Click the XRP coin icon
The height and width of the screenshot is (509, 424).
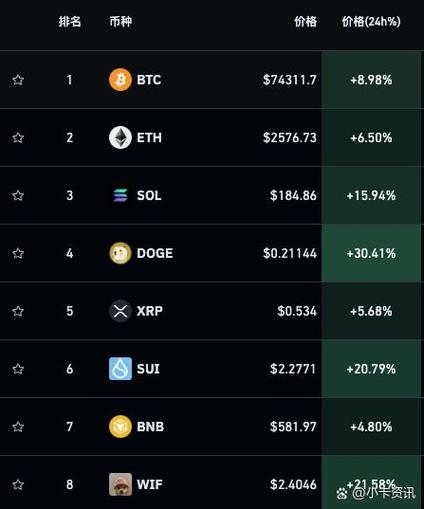click(x=120, y=311)
